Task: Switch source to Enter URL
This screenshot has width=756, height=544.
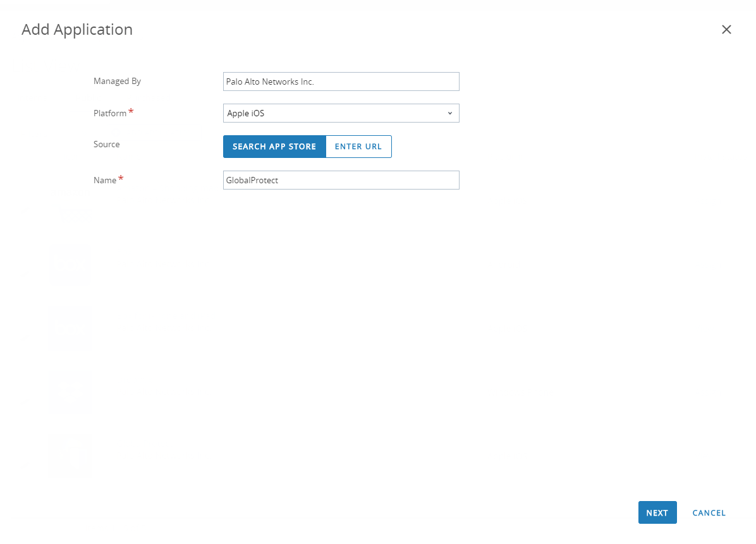Action: point(358,147)
